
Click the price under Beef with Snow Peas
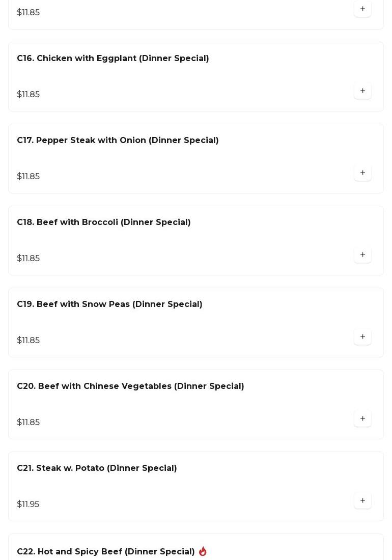click(28, 341)
